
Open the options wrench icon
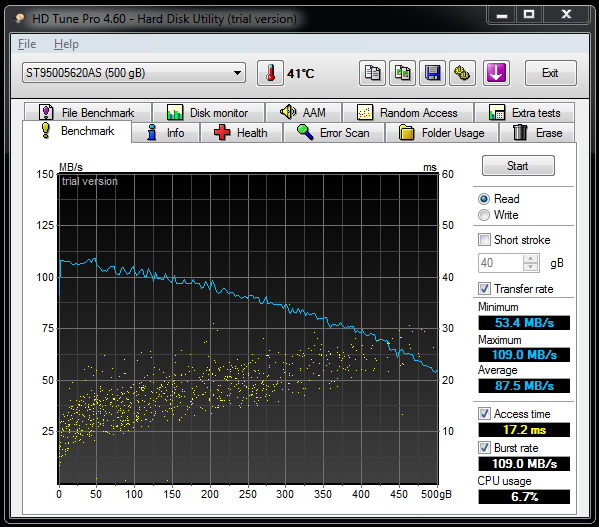462,73
